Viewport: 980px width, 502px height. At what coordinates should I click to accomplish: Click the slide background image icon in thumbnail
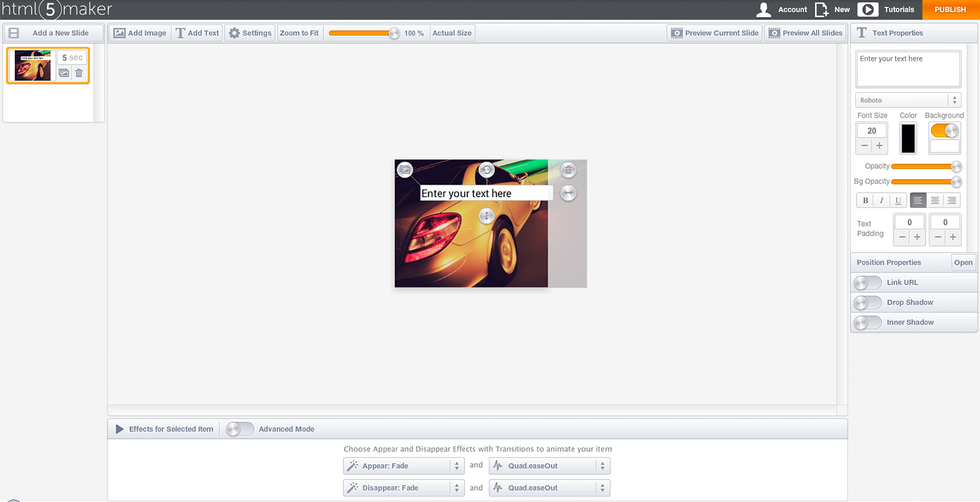(x=64, y=73)
